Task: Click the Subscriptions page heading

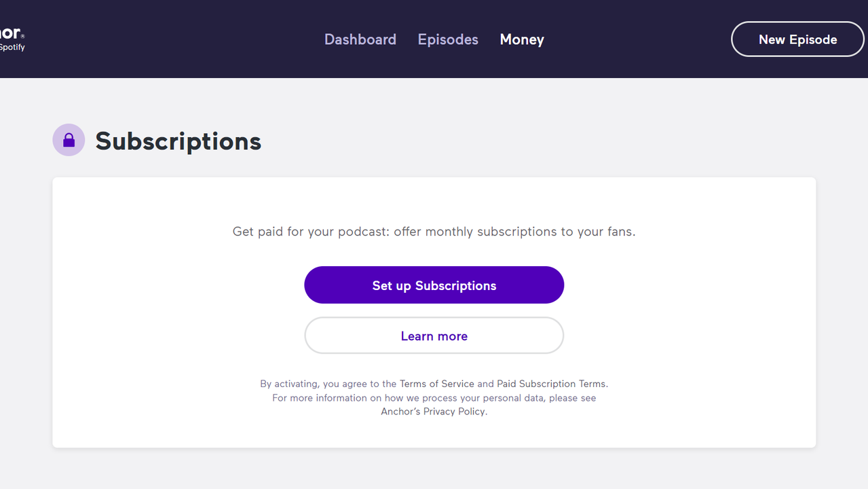Action: coord(178,141)
